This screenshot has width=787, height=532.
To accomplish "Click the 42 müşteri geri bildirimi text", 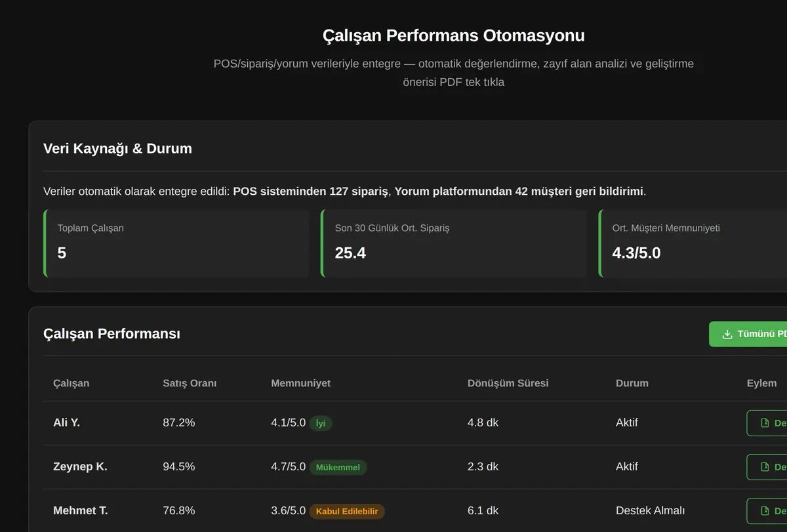I will pos(579,192).
